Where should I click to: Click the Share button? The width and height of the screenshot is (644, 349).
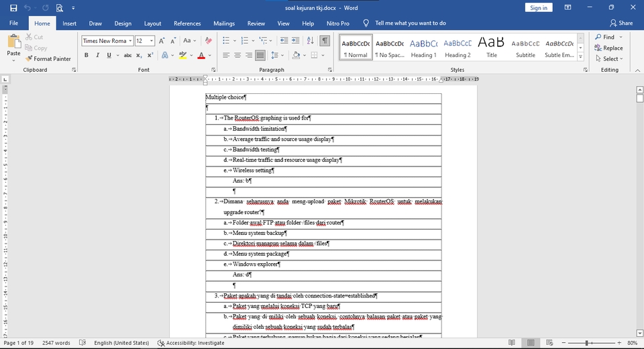pos(621,23)
